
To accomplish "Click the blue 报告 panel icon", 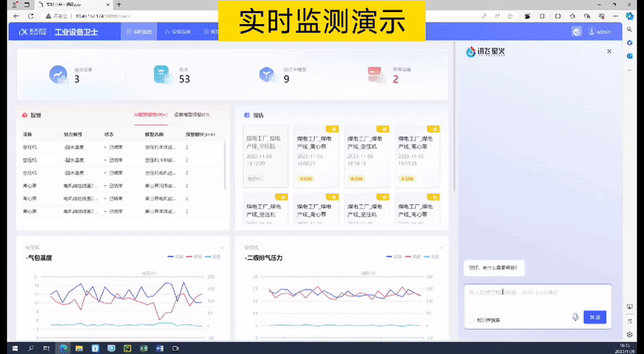I will click(247, 115).
